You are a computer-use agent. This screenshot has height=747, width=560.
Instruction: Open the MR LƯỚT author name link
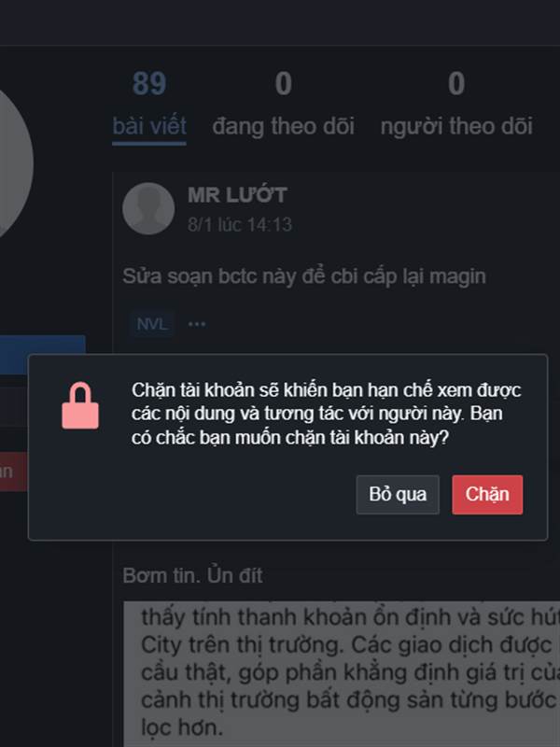pos(237,195)
